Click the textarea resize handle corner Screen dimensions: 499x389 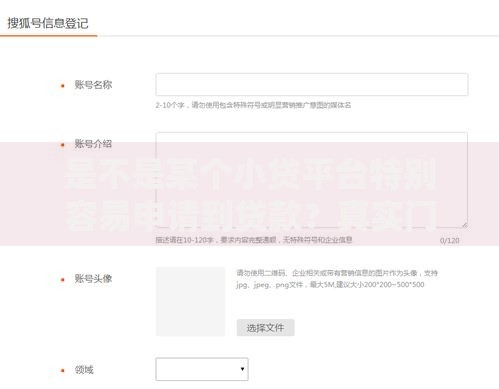coord(465,225)
